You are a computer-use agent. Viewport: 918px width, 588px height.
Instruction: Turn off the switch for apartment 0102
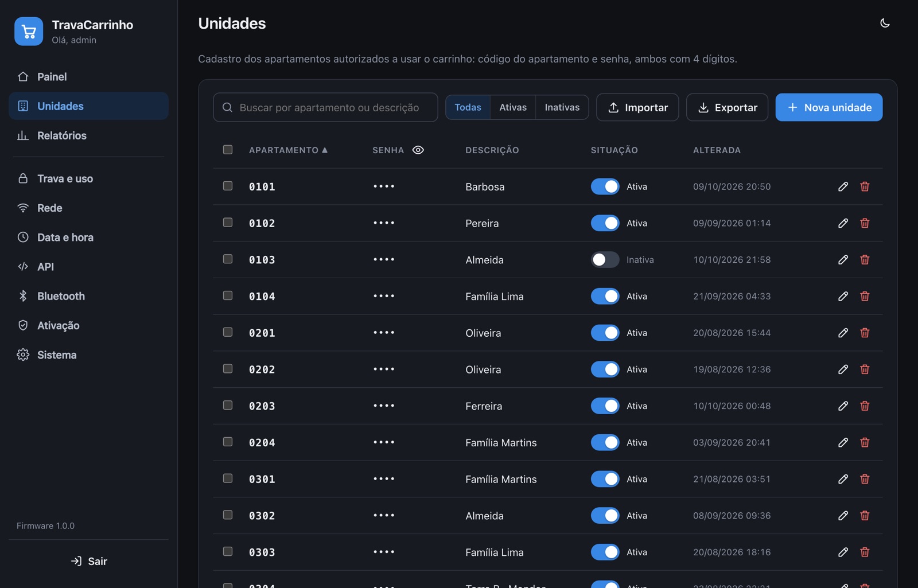point(605,223)
